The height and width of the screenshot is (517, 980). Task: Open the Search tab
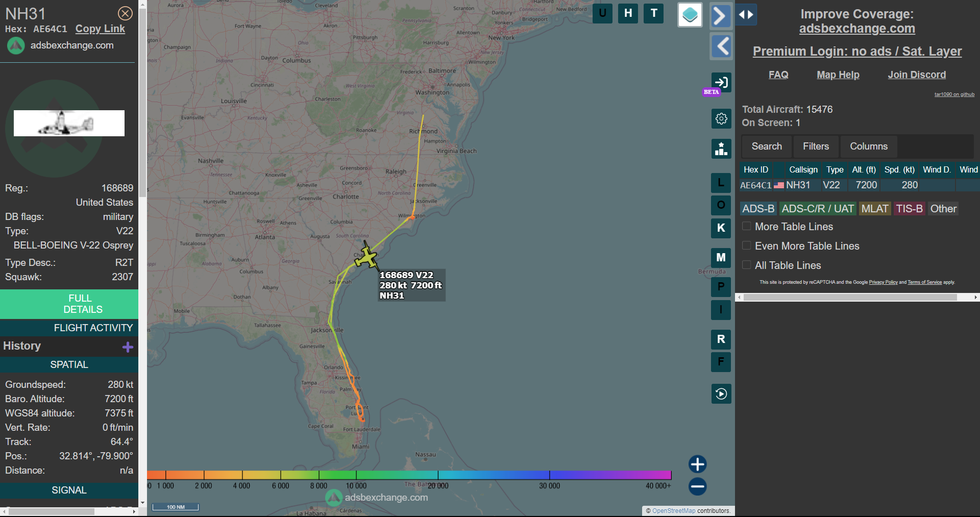point(767,146)
